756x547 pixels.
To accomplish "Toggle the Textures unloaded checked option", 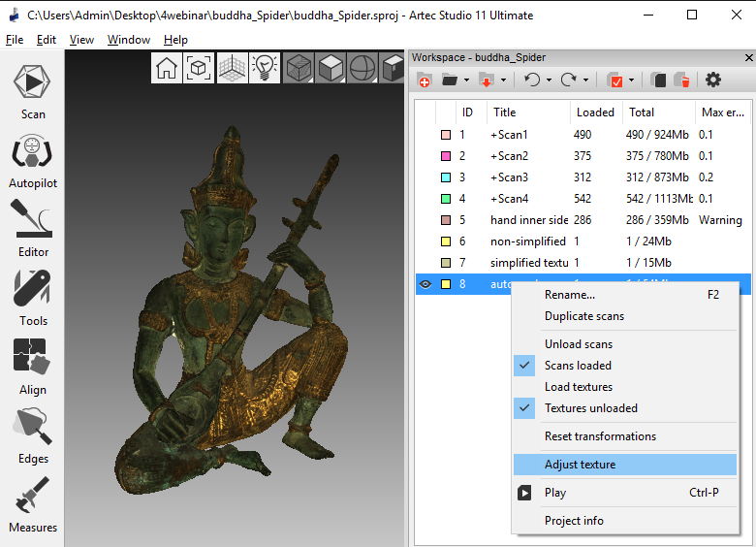I will (x=625, y=408).
